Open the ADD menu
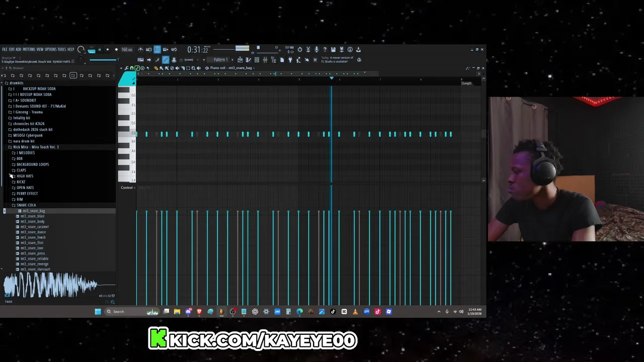The height and width of the screenshot is (362, 644). tap(18, 49)
